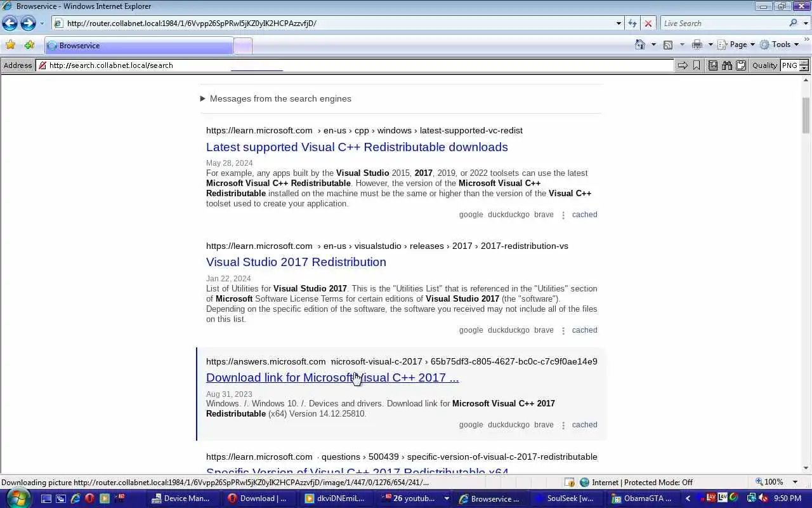Open cached copy of the answers.microsoft.com result
This screenshot has height=508, width=812.
tap(584, 425)
